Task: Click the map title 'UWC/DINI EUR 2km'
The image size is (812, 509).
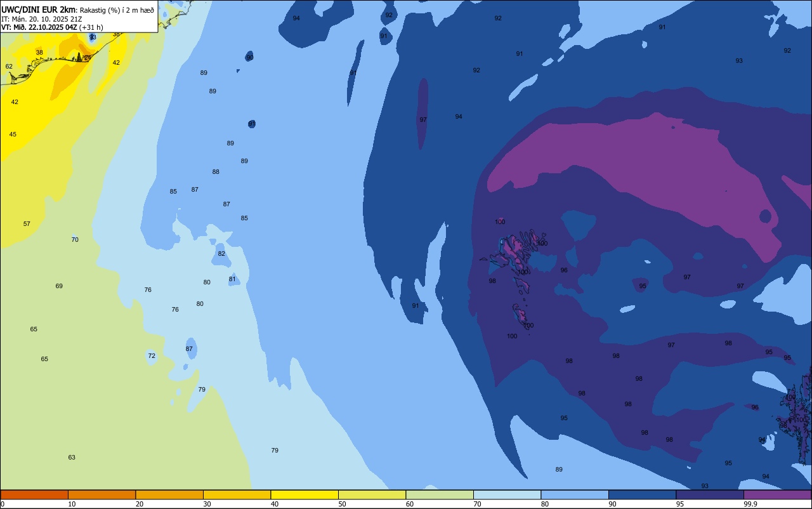Action: coord(39,10)
